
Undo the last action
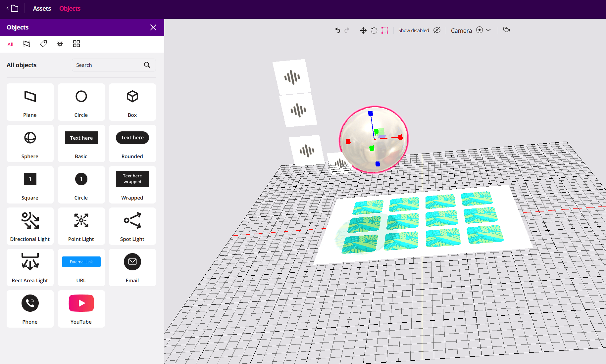click(x=337, y=30)
